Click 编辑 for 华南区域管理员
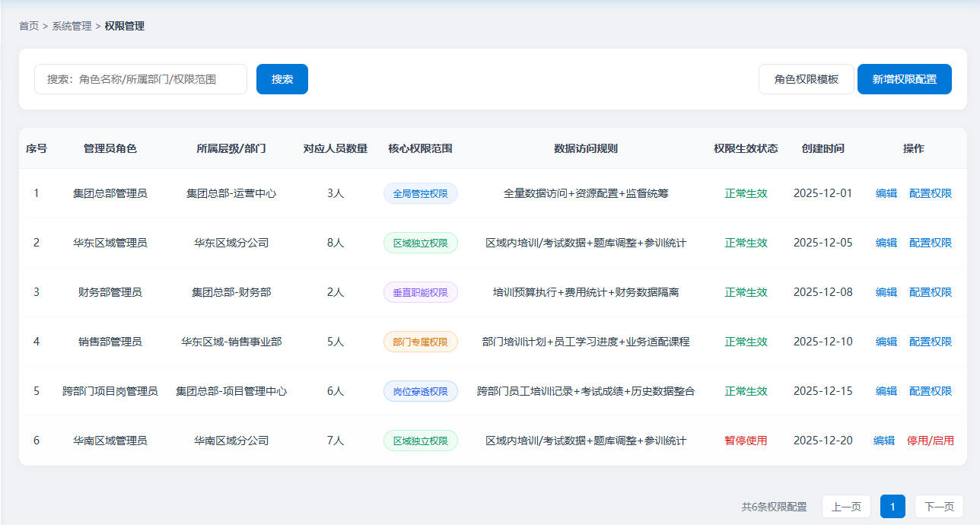Screen dimensions: 980x525 (x=883, y=441)
